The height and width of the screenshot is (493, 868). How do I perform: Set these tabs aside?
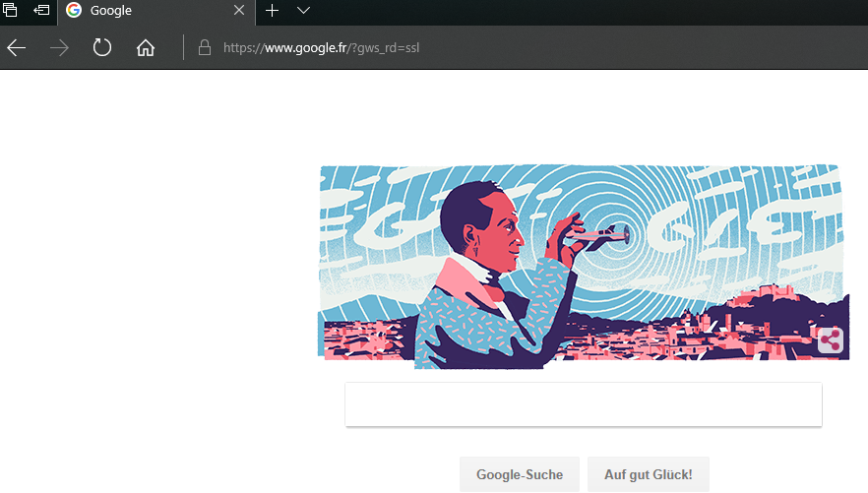coord(41,10)
